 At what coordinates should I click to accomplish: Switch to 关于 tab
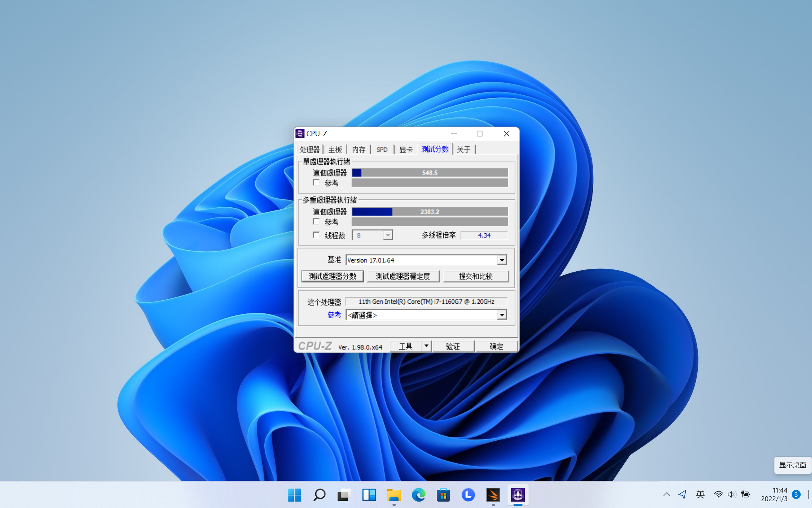tap(464, 150)
